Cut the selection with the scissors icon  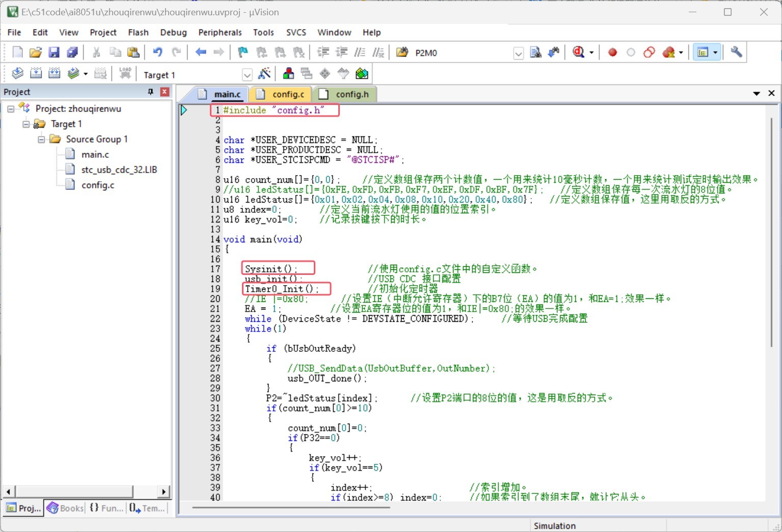coord(96,52)
